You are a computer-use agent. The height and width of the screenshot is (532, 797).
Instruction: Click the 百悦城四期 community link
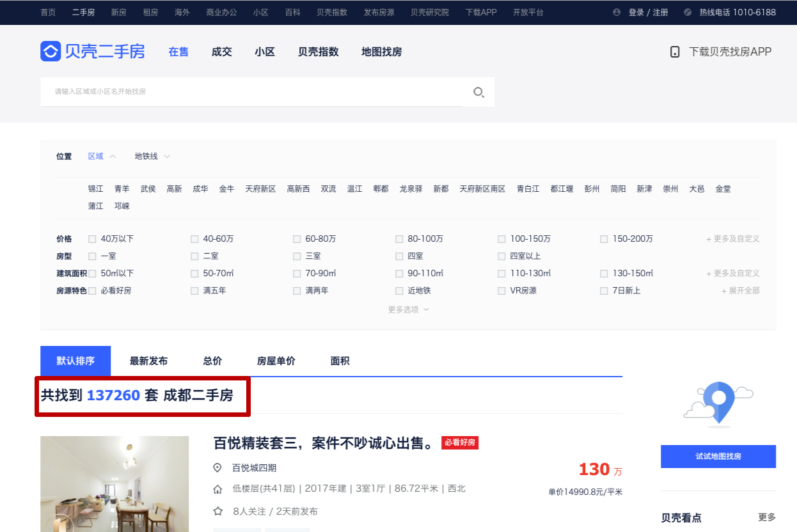(254, 468)
